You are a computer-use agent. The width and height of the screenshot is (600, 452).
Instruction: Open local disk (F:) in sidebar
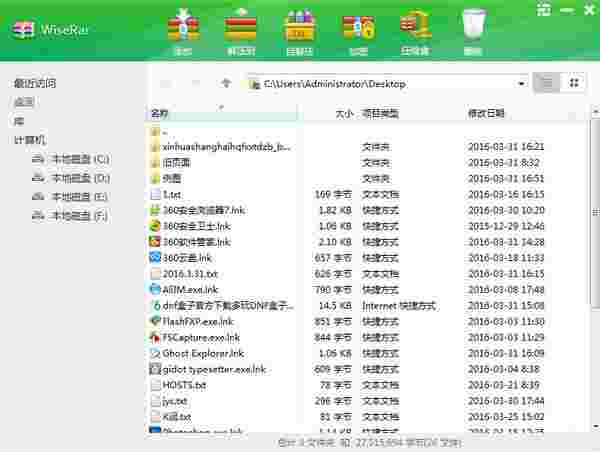point(70,216)
